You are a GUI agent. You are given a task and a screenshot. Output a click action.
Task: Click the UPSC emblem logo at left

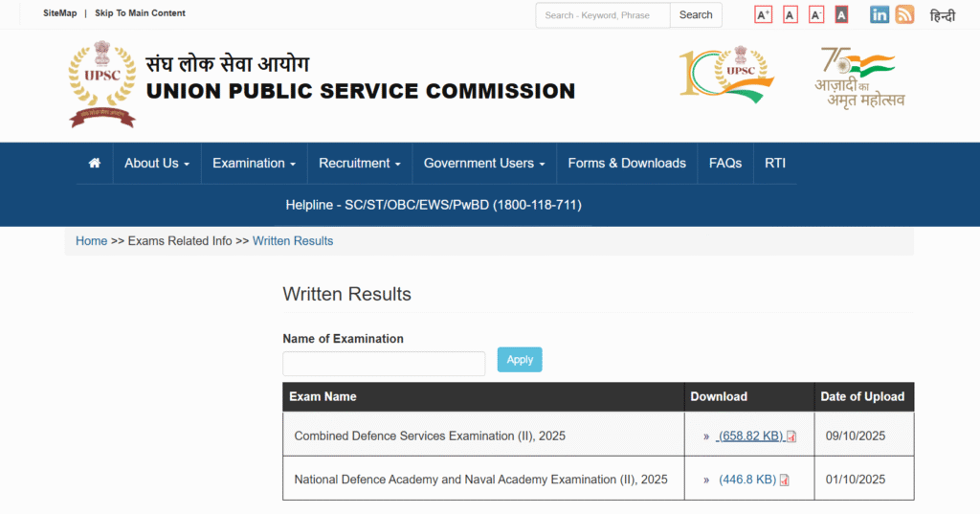tap(101, 84)
